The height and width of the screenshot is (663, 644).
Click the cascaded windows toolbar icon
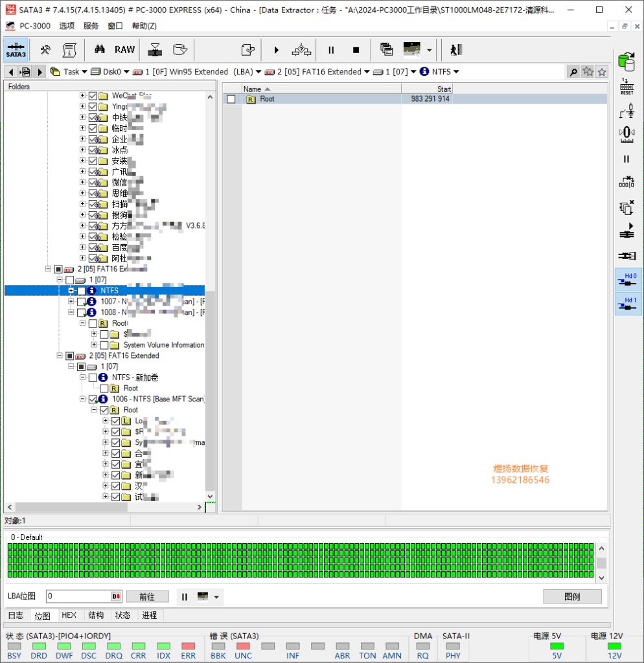click(386, 49)
